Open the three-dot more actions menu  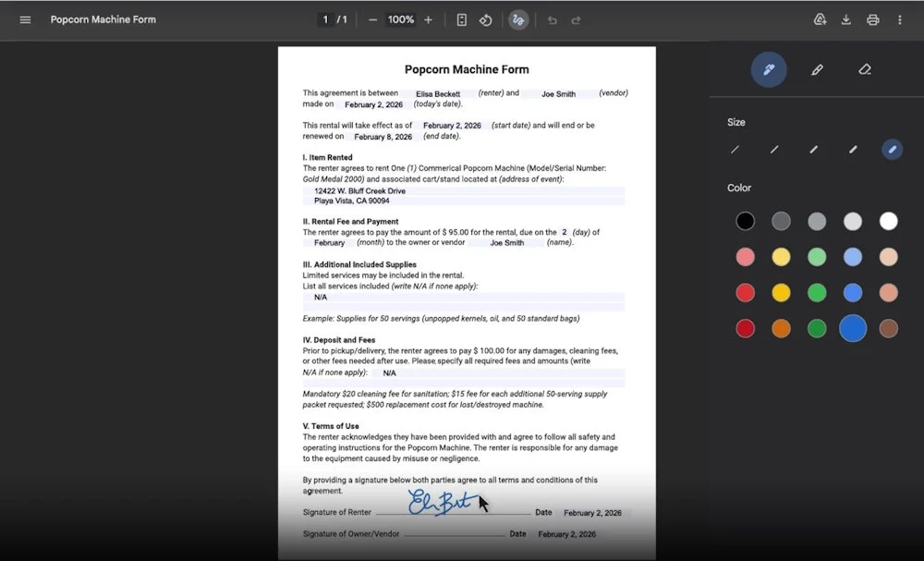[900, 19]
